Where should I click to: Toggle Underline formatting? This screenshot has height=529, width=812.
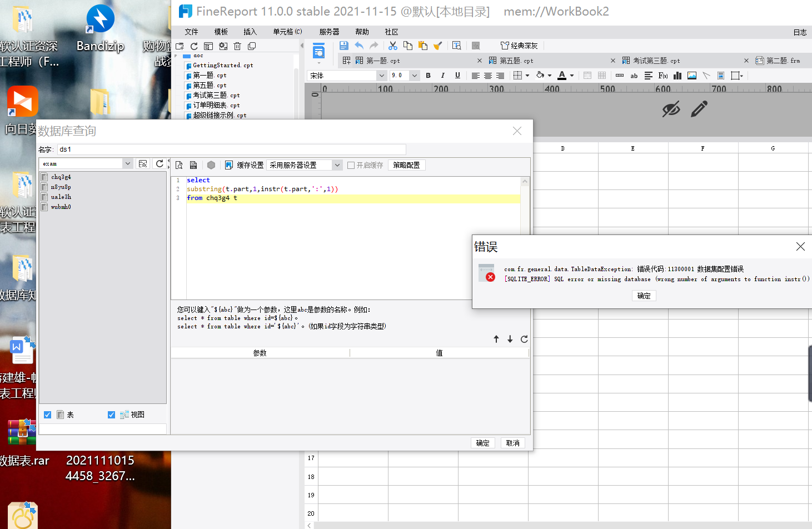click(x=457, y=76)
